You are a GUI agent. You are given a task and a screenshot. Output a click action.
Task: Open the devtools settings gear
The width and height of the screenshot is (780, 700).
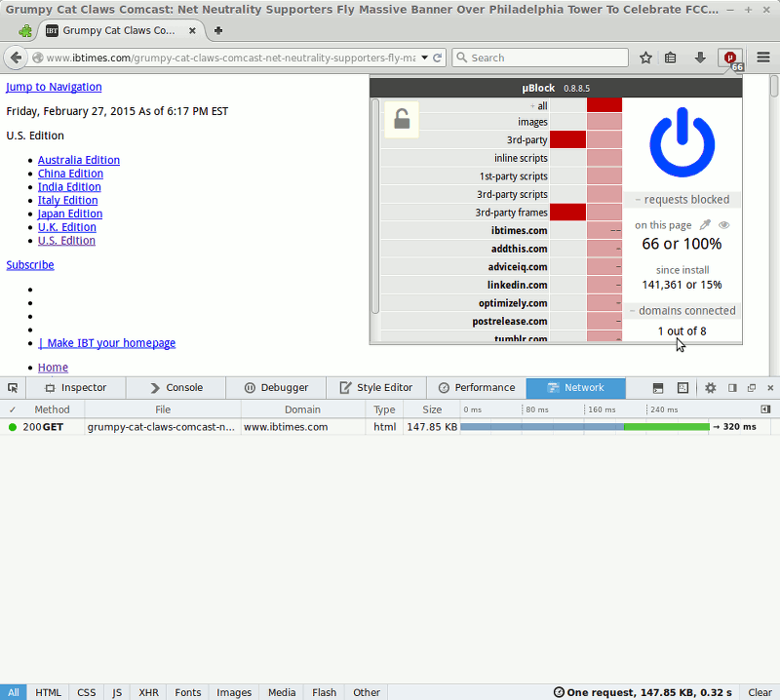click(711, 388)
